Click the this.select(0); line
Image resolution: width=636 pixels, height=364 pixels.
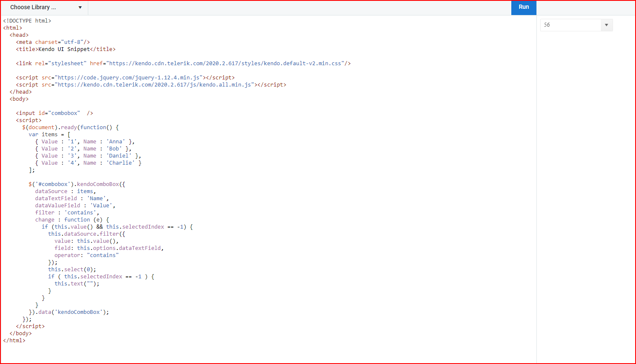[72, 270]
